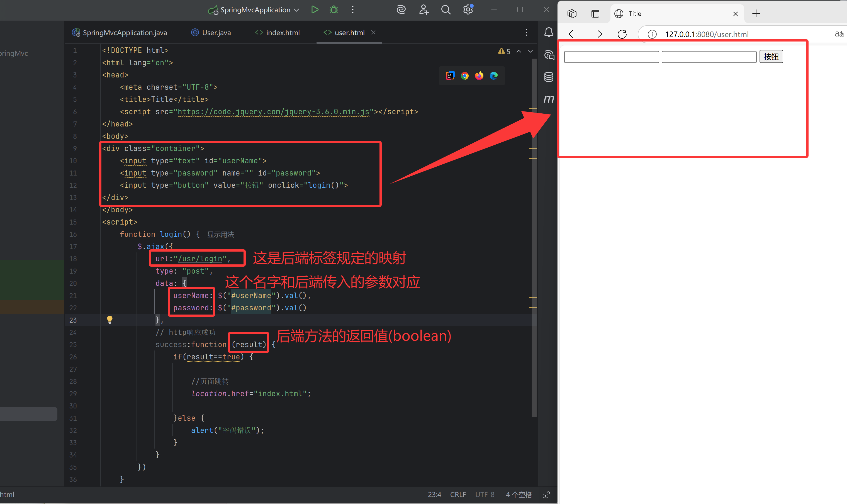Open jquery-3.6.0.min.js script link

point(274,112)
